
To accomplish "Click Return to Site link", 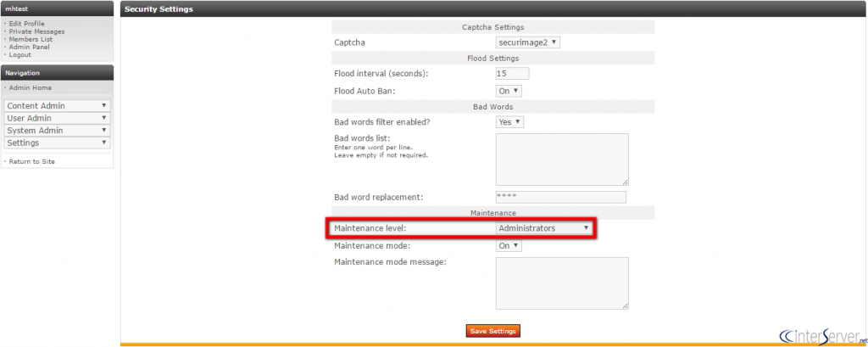I will pos(31,161).
